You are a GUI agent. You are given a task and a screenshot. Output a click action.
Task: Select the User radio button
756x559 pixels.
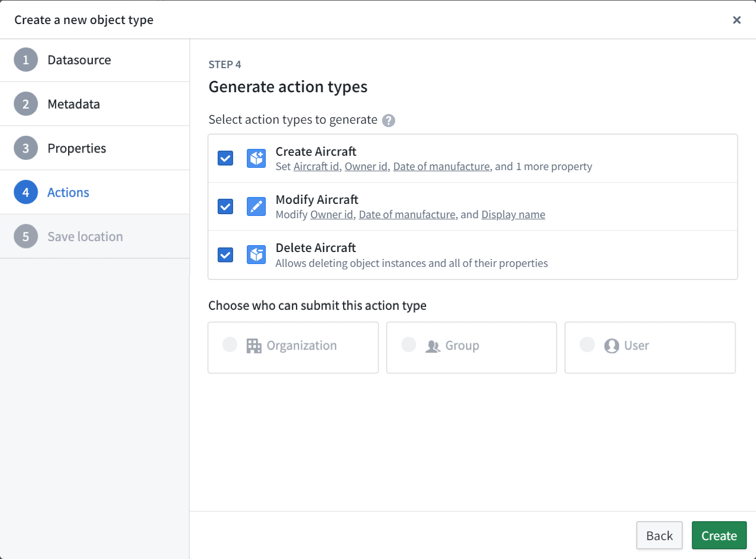(x=587, y=344)
